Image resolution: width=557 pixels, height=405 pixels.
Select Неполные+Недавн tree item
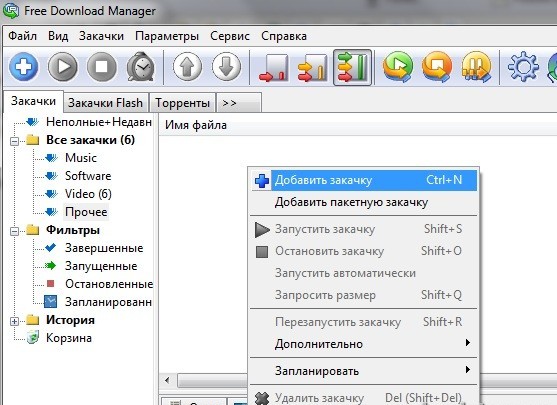point(99,122)
